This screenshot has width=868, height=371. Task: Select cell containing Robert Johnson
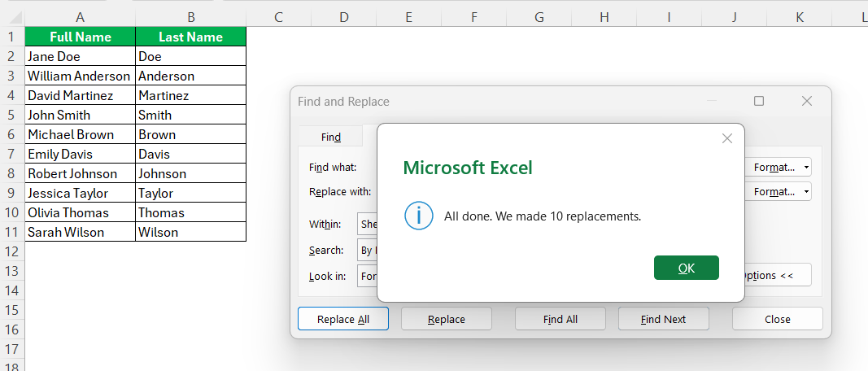coord(81,173)
